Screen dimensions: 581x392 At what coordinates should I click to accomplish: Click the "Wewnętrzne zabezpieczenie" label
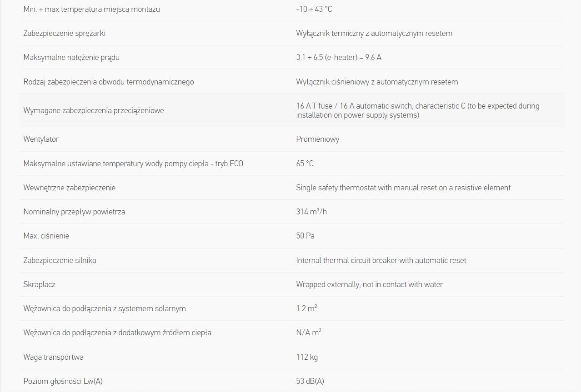pos(69,188)
